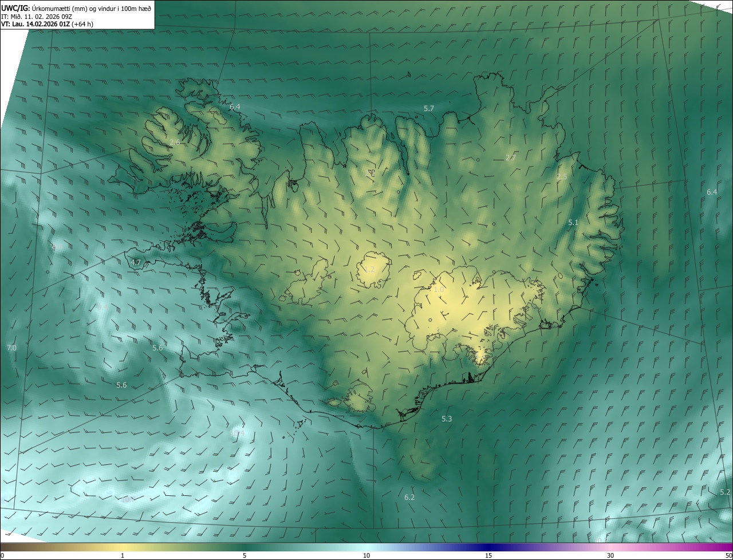Click the 1 tick on the color scale
The height and width of the screenshot is (560, 733).
(123, 555)
